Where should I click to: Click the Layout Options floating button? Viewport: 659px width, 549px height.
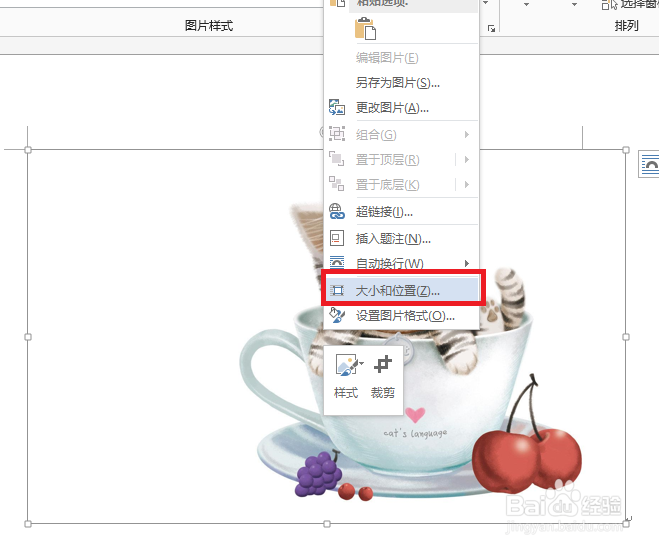649,164
